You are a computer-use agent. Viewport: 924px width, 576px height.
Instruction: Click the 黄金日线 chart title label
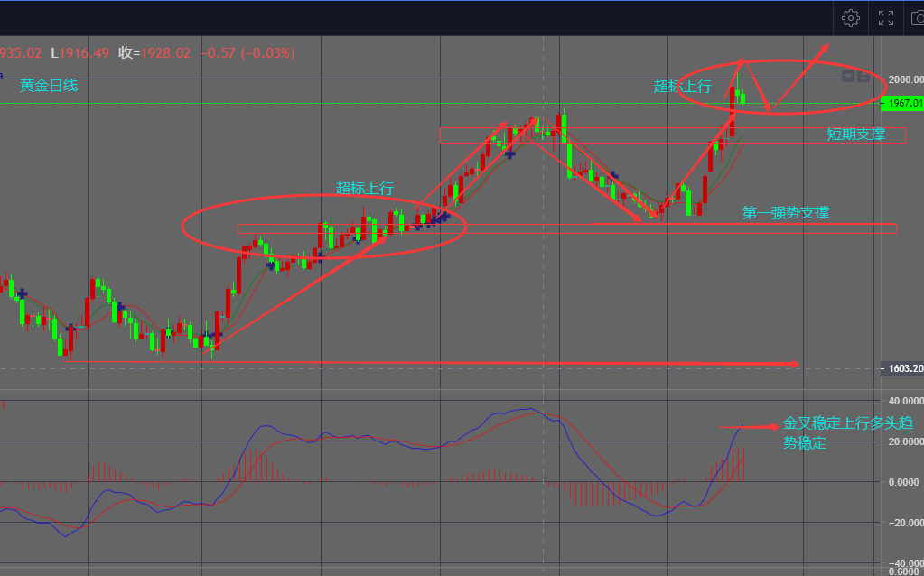coord(49,86)
